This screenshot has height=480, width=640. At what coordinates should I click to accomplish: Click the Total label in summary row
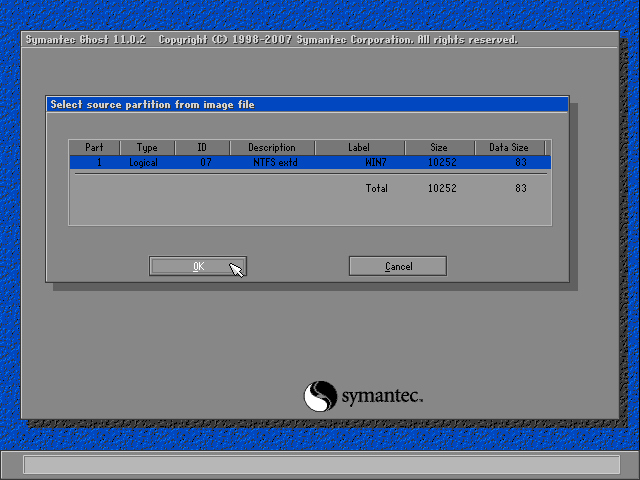376,188
